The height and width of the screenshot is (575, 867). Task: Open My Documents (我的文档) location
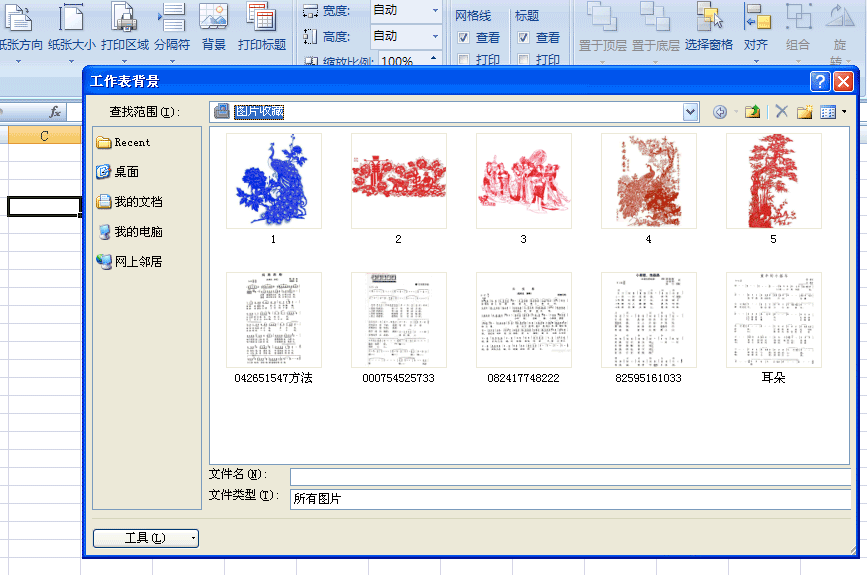tap(129, 202)
